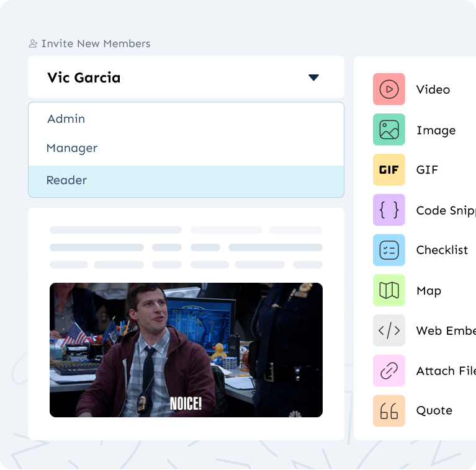The width and height of the screenshot is (476, 470).
Task: Click the Quote label text
Action: tap(434, 410)
